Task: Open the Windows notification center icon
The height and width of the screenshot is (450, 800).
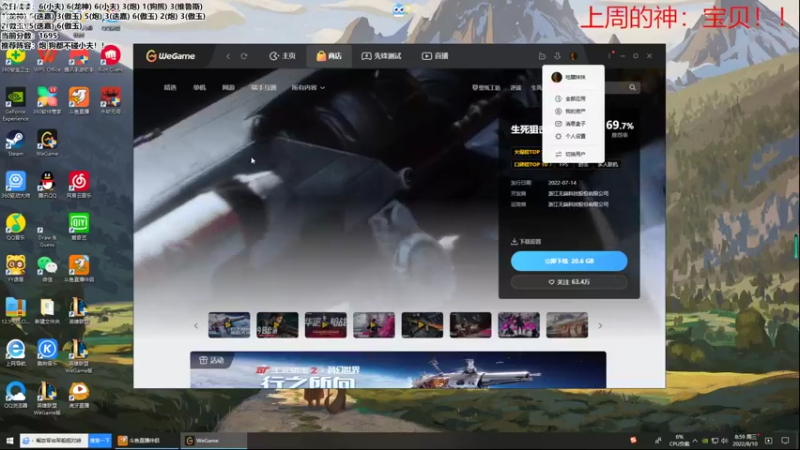Action: [785, 440]
